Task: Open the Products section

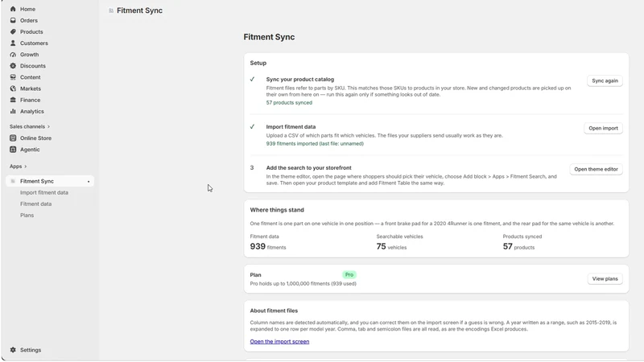Action: 31,31
